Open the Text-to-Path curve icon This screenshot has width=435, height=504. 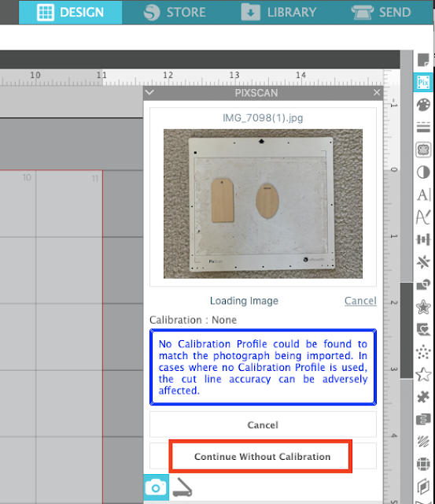423,217
